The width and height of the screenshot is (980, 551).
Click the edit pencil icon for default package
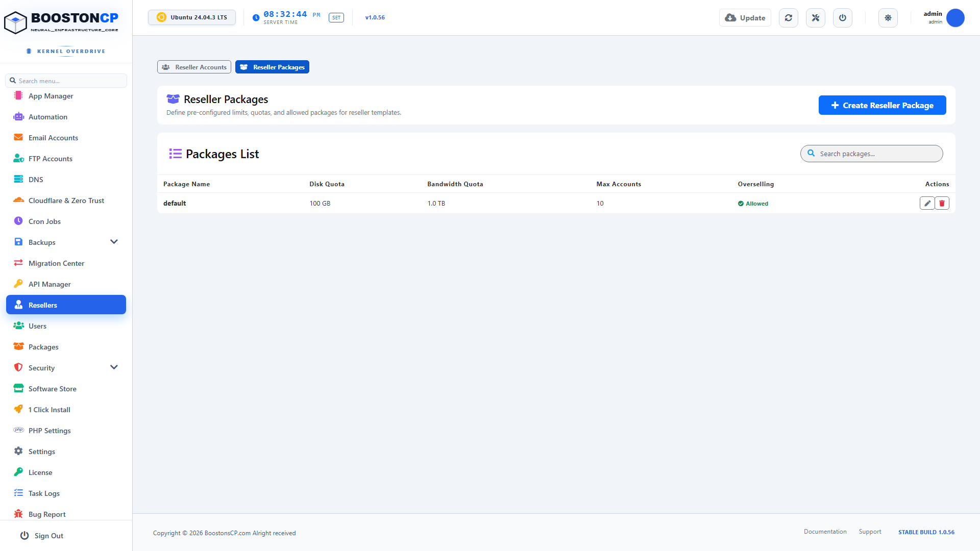coord(927,203)
